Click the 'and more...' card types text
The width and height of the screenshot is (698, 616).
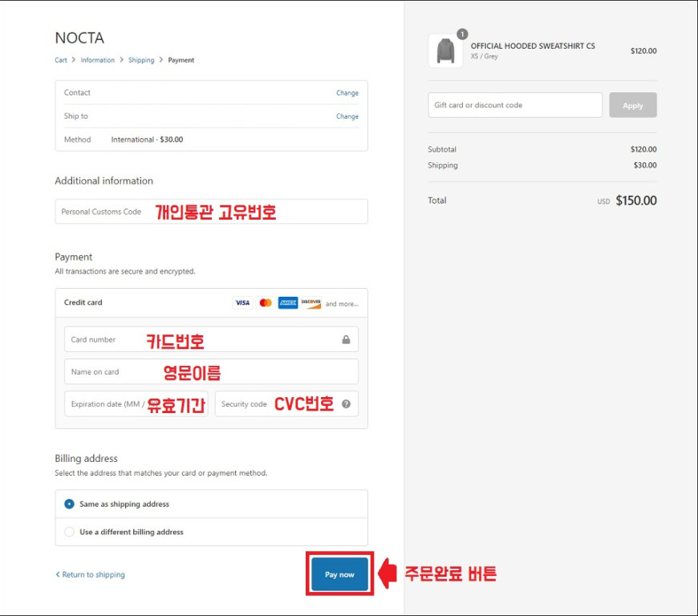[342, 304]
